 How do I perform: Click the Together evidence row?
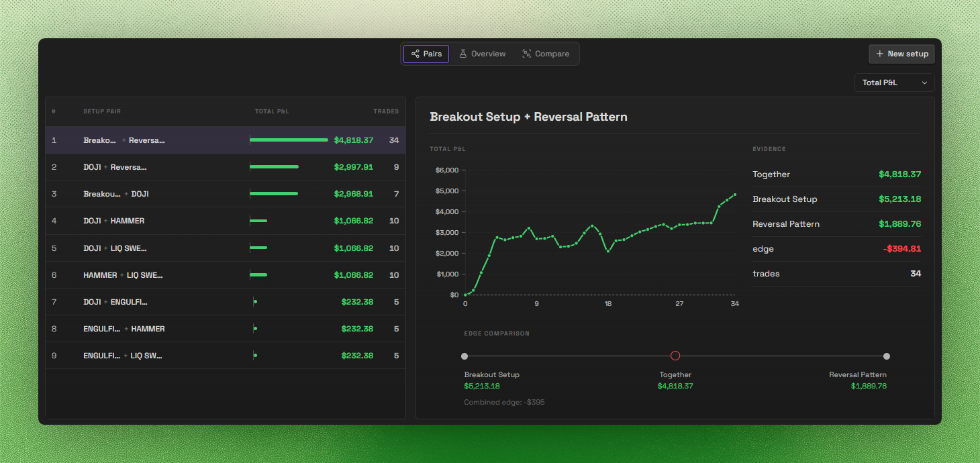click(x=836, y=174)
